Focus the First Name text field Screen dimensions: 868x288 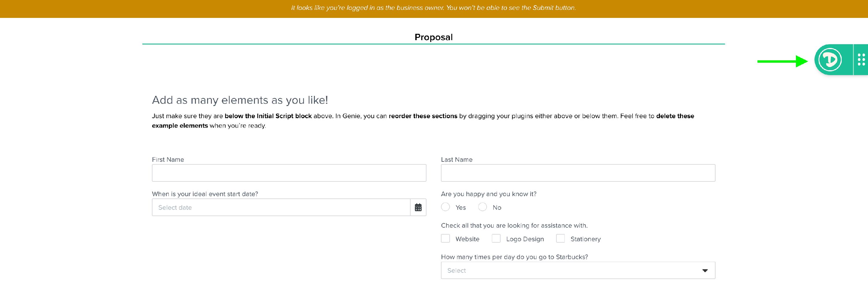click(x=289, y=173)
